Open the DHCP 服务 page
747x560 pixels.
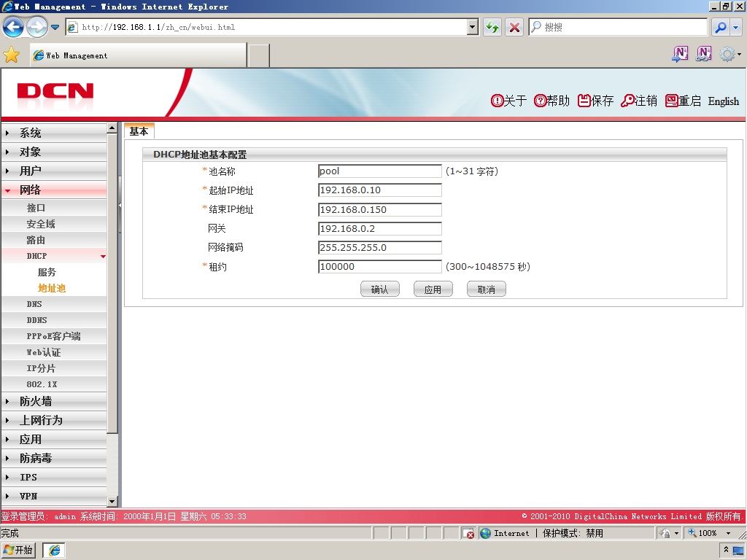(x=47, y=272)
